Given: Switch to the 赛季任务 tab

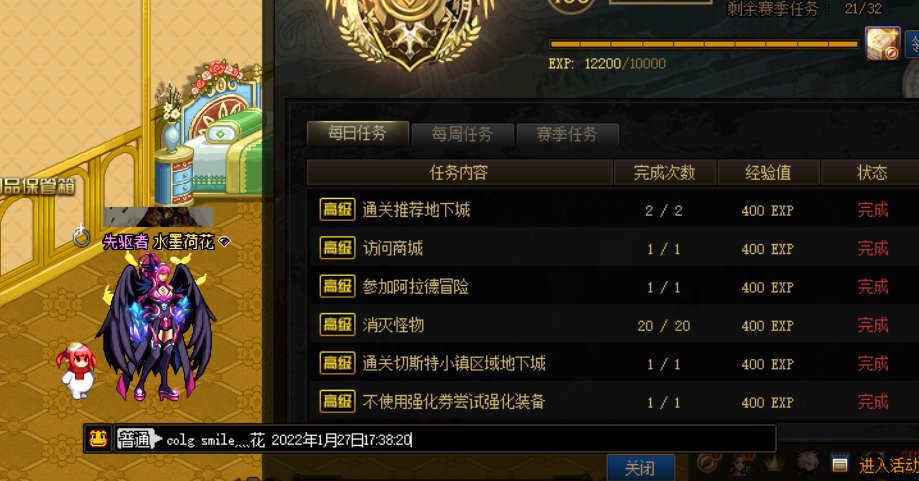Looking at the screenshot, I should 567,134.
